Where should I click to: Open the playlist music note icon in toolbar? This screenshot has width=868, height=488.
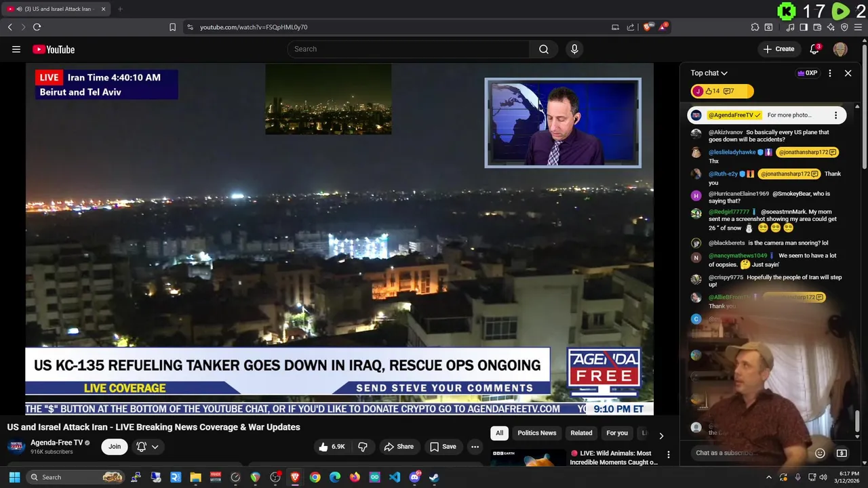[x=790, y=27]
